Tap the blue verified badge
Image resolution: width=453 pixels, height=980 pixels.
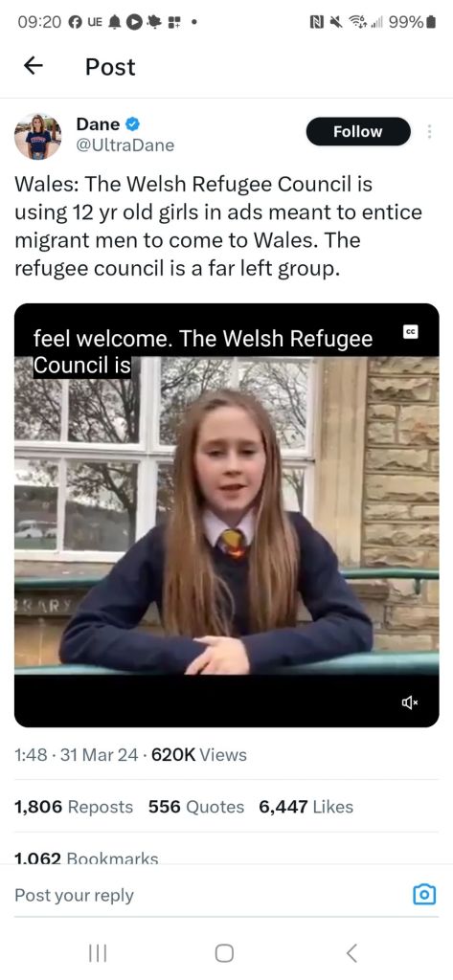[x=133, y=124]
